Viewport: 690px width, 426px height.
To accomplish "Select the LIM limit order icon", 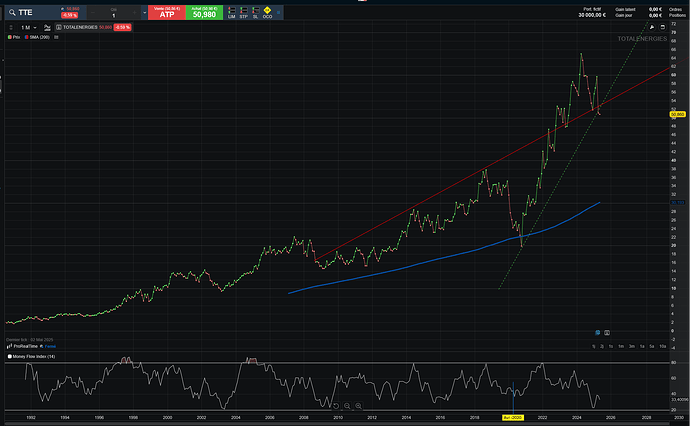I will 231,12.
